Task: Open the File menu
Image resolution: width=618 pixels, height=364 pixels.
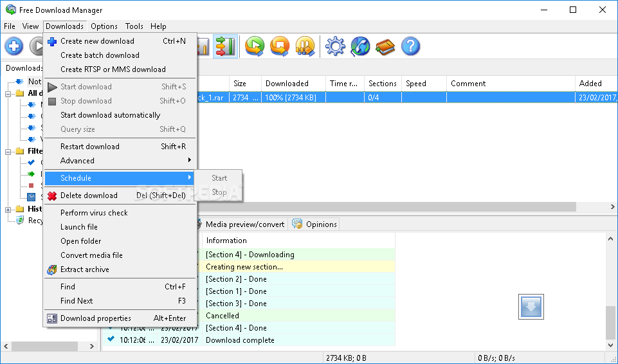Action: tap(10, 26)
